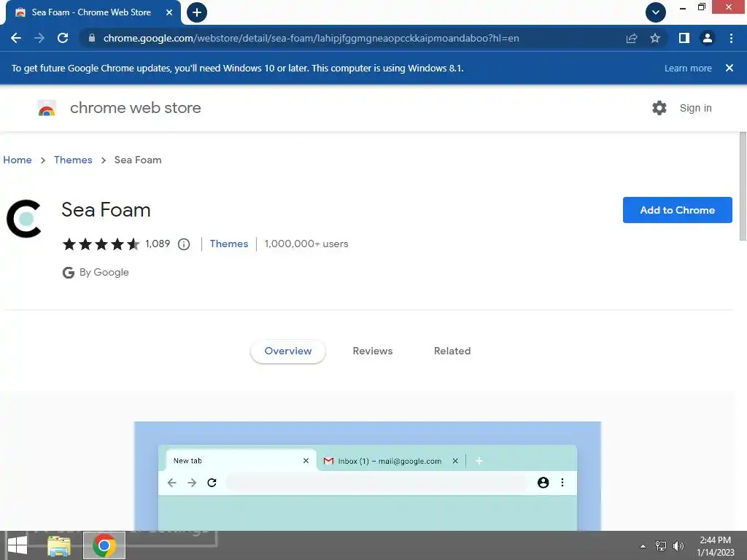Click the Sea Foam breadcrumb text
The height and width of the screenshot is (560, 747).
[x=138, y=160]
